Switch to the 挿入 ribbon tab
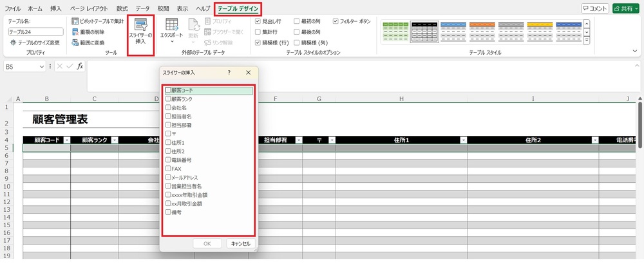 [x=56, y=8]
